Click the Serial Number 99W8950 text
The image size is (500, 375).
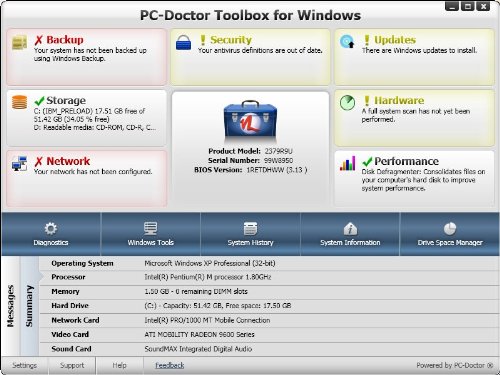click(x=250, y=161)
